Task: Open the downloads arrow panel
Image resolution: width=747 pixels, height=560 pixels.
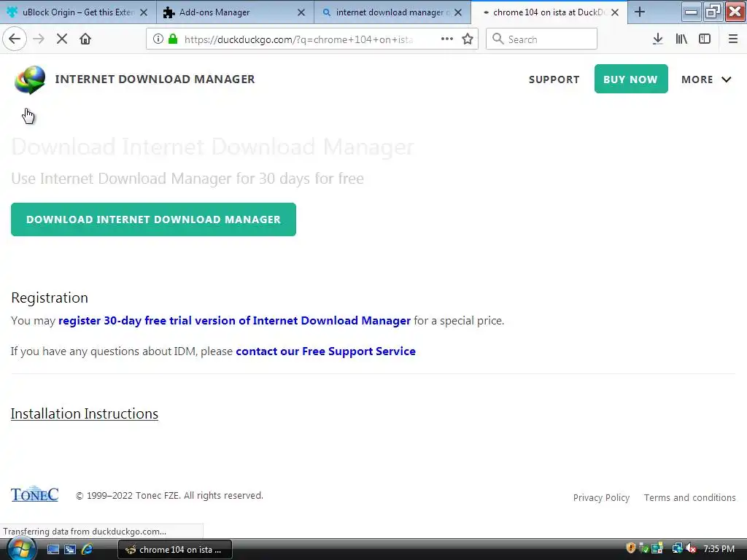Action: (657, 39)
